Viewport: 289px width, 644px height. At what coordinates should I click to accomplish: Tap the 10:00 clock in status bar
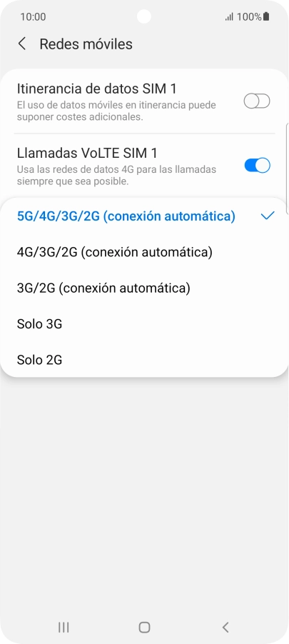click(33, 17)
